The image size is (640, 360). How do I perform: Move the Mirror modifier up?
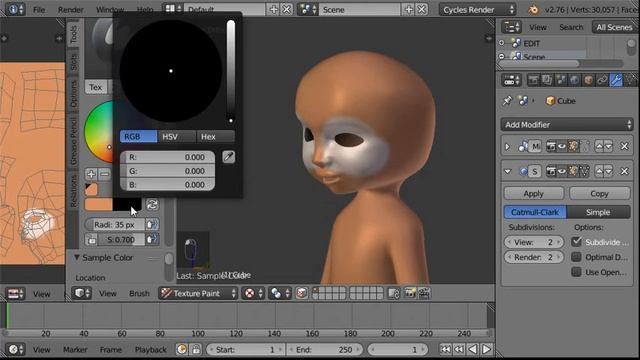pos(599,146)
